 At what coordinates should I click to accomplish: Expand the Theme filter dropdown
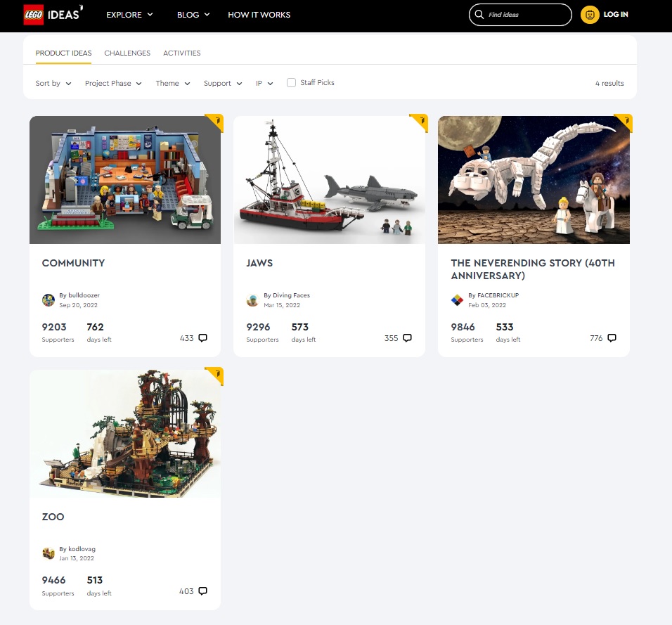click(173, 83)
